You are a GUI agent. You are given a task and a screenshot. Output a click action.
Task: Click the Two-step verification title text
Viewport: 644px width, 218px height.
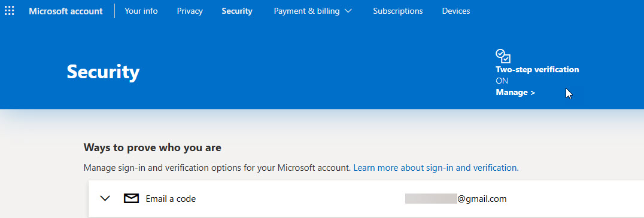pyautogui.click(x=537, y=70)
